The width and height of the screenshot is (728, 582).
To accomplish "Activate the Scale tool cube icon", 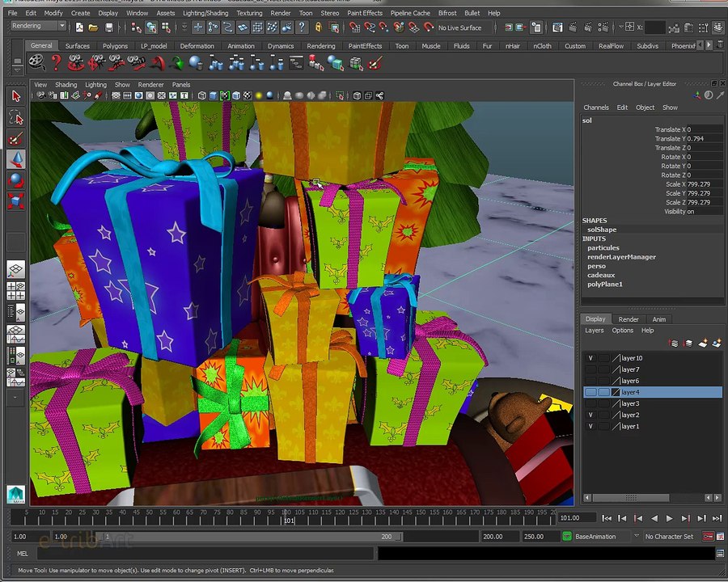I will coord(16,201).
